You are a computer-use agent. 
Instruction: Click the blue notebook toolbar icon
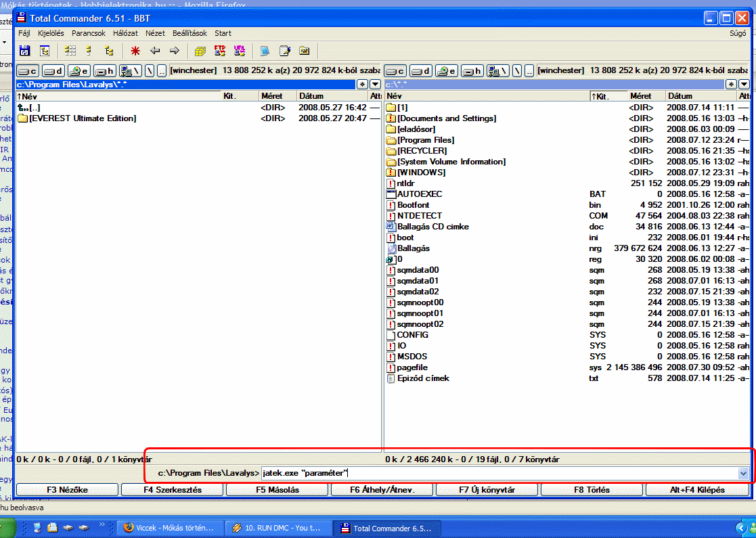pos(265,51)
